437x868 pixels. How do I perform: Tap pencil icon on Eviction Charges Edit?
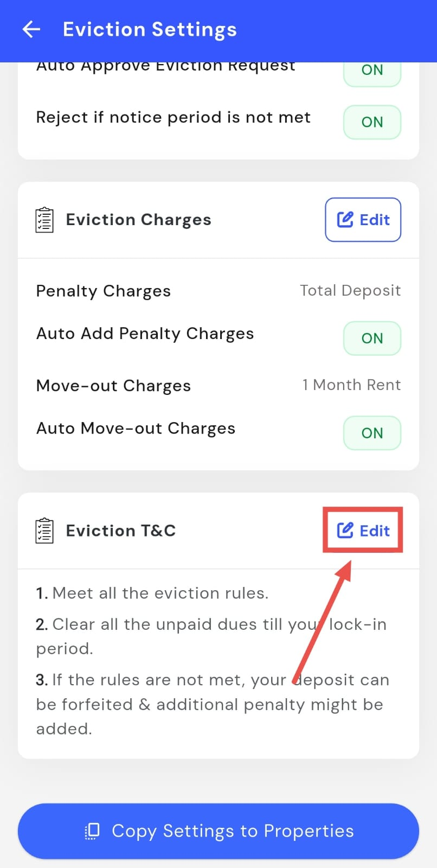click(345, 220)
